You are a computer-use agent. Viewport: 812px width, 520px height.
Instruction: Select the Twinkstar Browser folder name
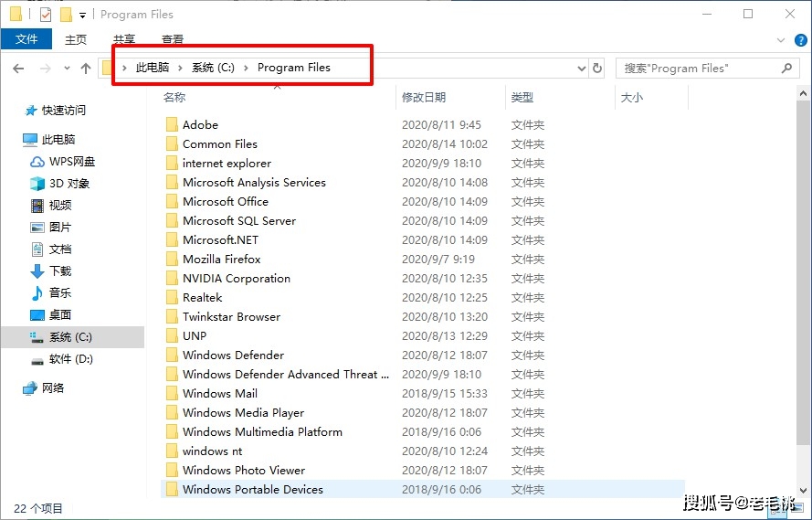[x=231, y=316]
